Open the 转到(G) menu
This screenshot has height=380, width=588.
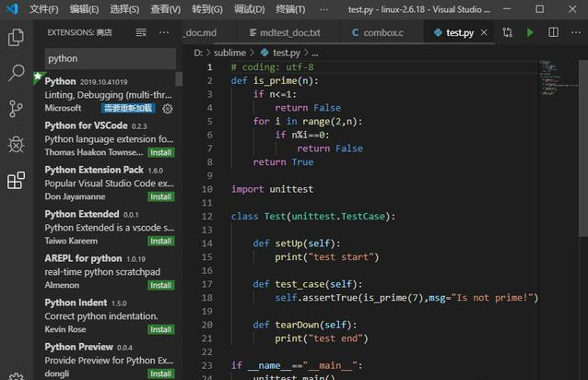[x=207, y=9]
